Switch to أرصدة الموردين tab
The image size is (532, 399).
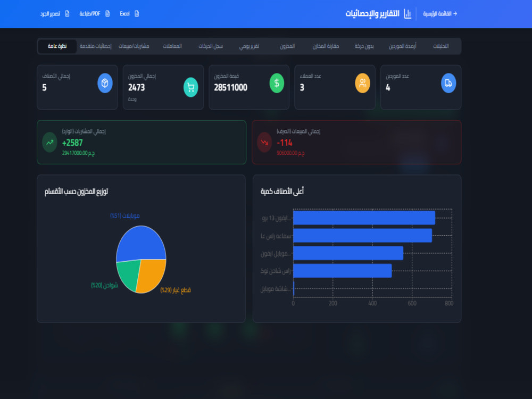point(402,46)
